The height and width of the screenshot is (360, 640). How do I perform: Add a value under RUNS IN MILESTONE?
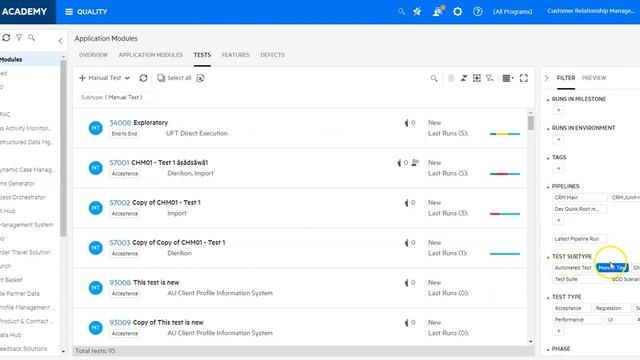pos(558,110)
